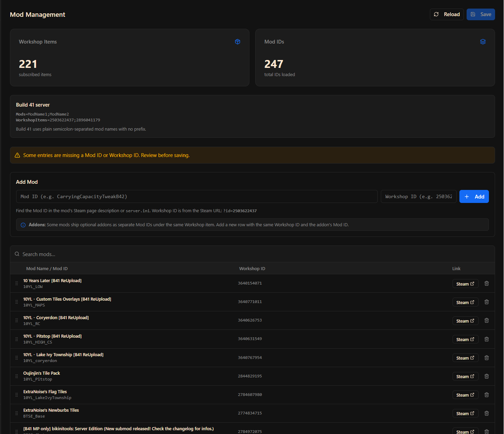Delete the 10YL Coryerdon mod row

coord(487,321)
